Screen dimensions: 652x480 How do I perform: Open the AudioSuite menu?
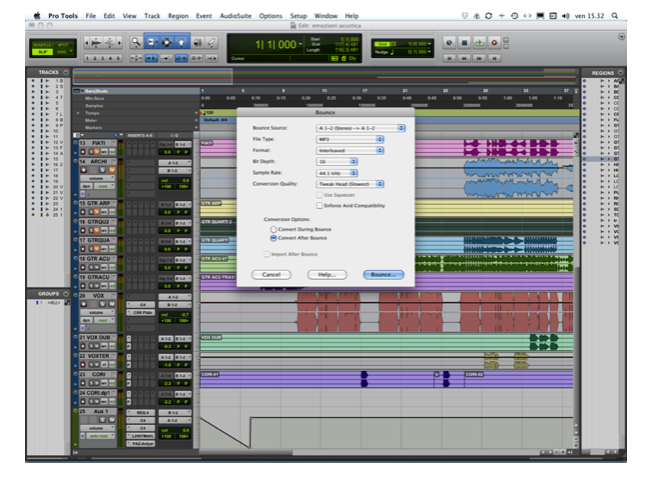click(235, 16)
